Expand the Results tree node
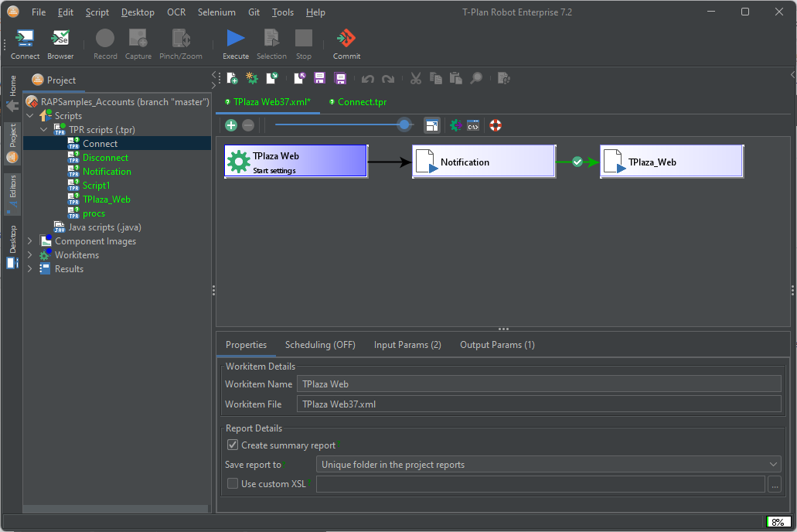 30,269
